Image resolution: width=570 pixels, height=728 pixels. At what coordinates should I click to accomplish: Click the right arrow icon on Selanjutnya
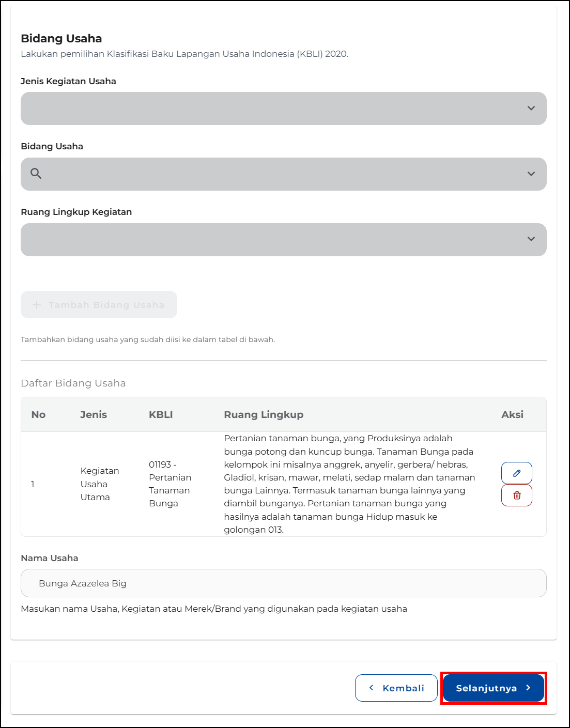(x=528, y=688)
